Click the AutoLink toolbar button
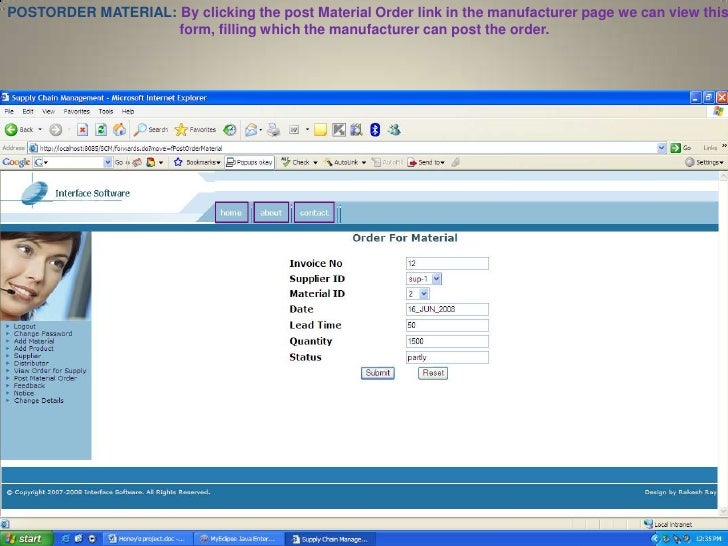Screen dimensions: 728x546 pyautogui.click(x=345, y=162)
